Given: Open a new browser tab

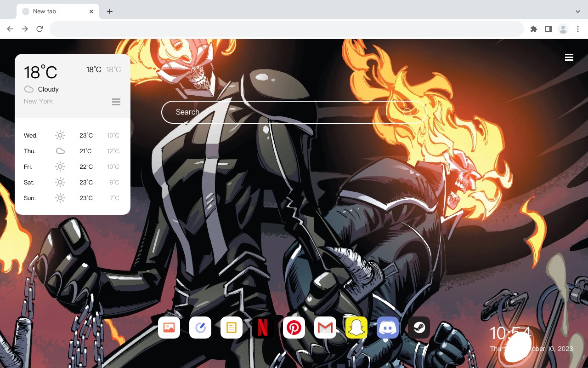Looking at the screenshot, I should [109, 11].
